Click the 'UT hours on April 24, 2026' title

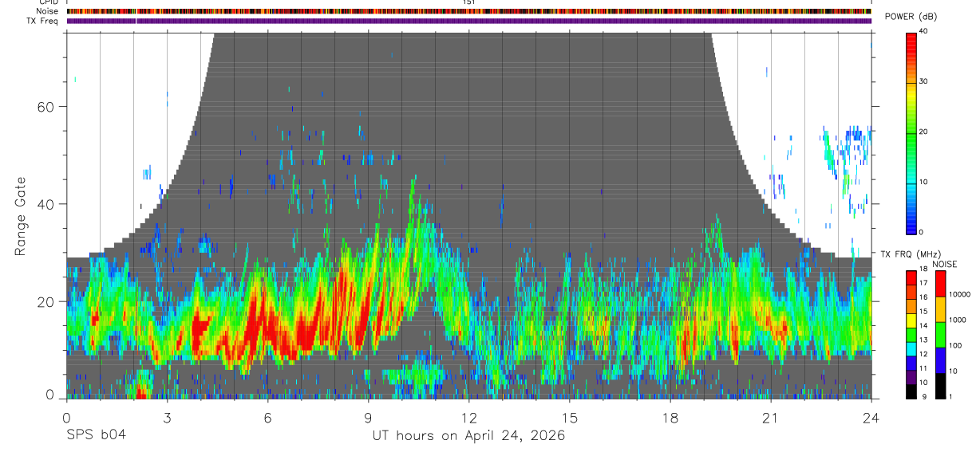pos(468,436)
